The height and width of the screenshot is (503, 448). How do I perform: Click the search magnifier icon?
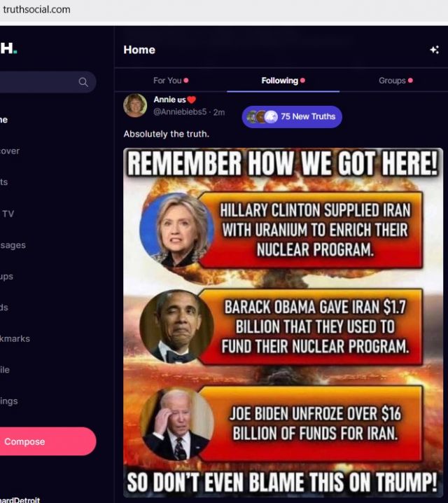83,82
